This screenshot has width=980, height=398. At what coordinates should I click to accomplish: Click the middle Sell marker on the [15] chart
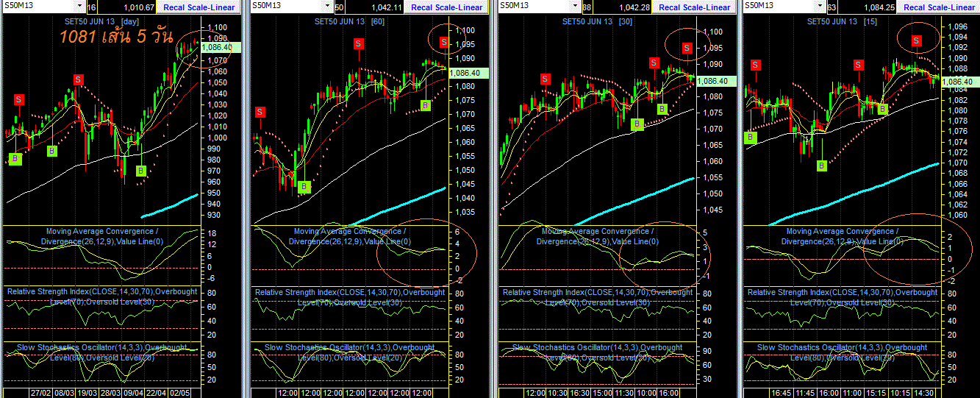click(x=858, y=65)
